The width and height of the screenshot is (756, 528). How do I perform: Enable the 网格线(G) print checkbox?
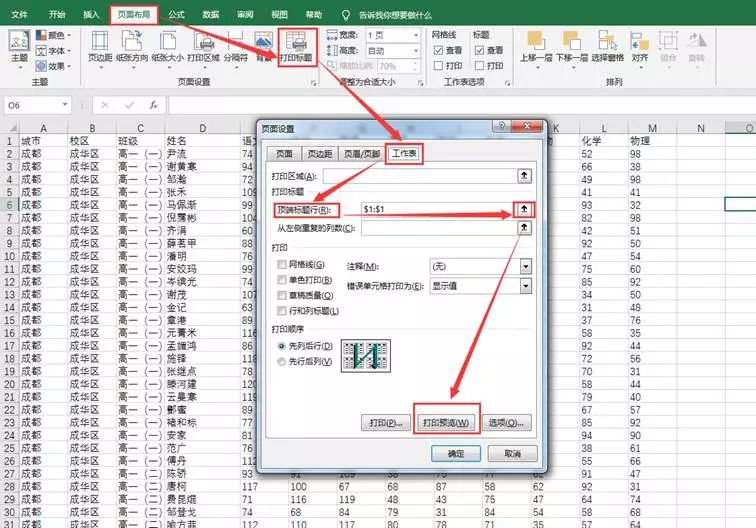coord(282,265)
